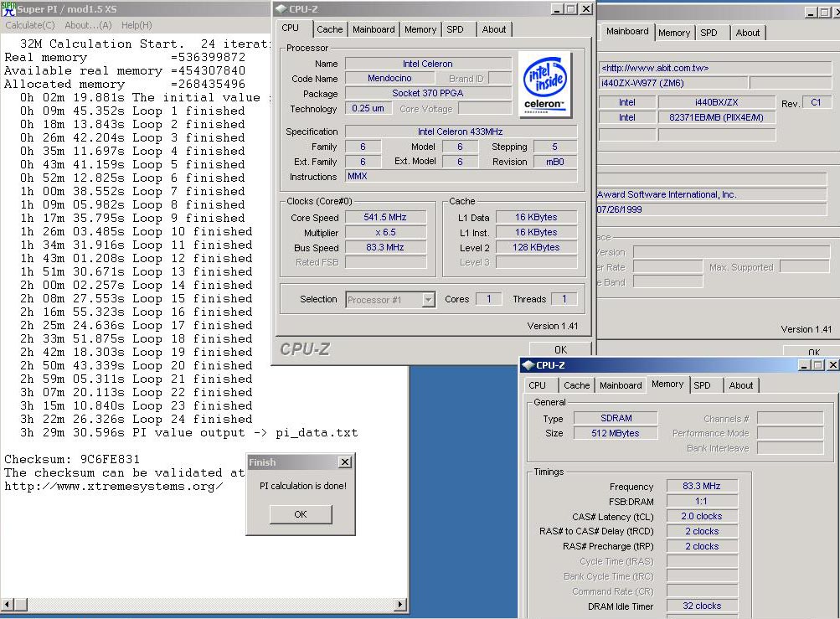Open SPD tab in background Mainboard window
The width and height of the screenshot is (840, 619).
click(x=709, y=33)
